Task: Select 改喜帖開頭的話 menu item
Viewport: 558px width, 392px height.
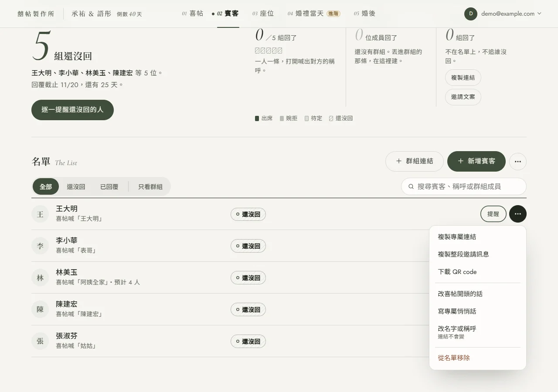Action: tap(478, 294)
